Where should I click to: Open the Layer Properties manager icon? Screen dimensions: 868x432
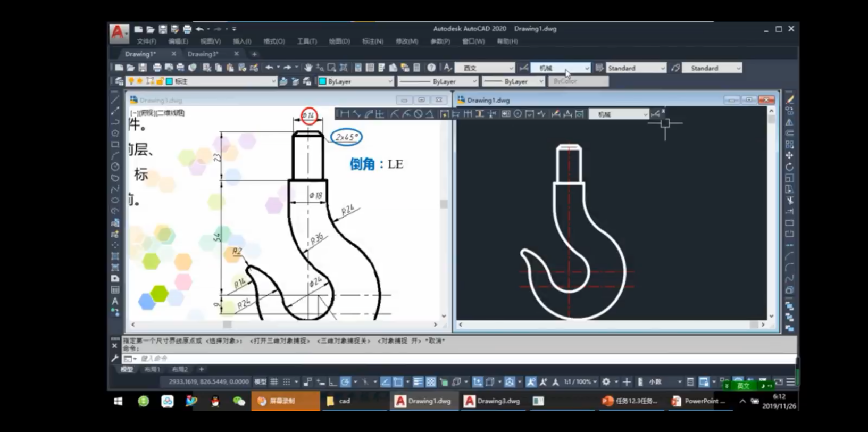tap(119, 81)
